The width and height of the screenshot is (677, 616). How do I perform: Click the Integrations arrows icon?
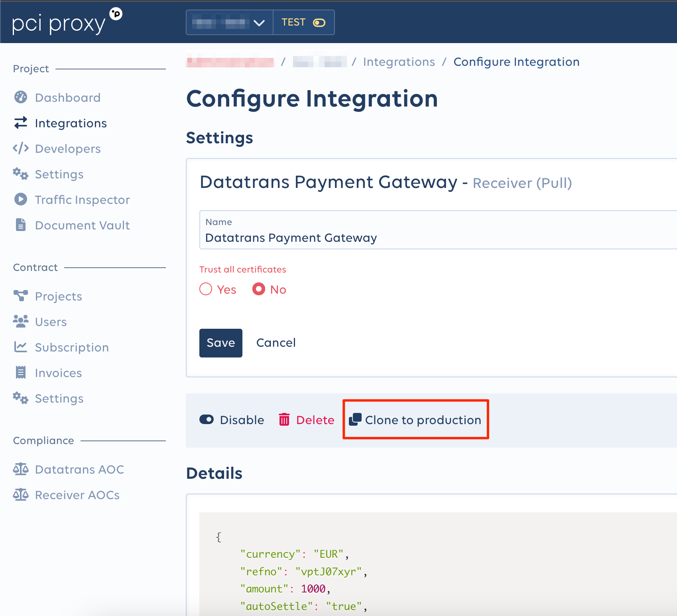pos(21,122)
